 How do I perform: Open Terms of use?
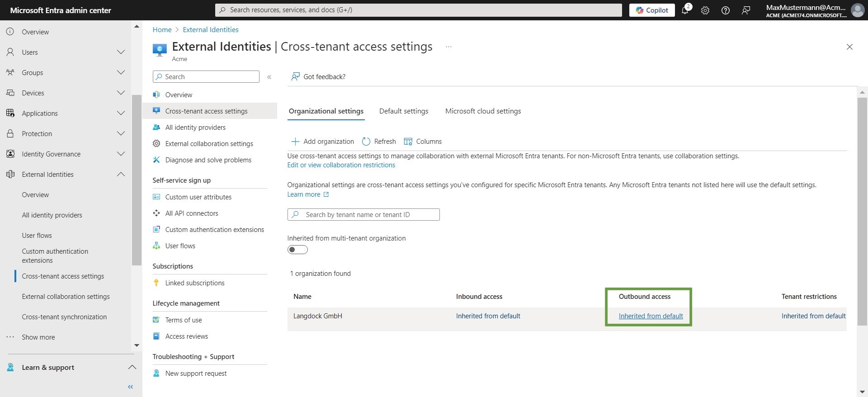[184, 320]
